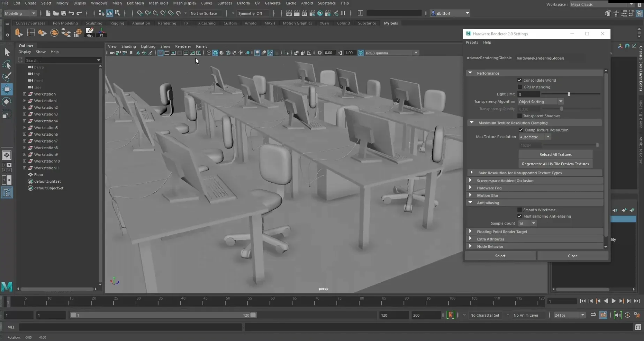Expand the Motion Blur section

pyautogui.click(x=470, y=195)
